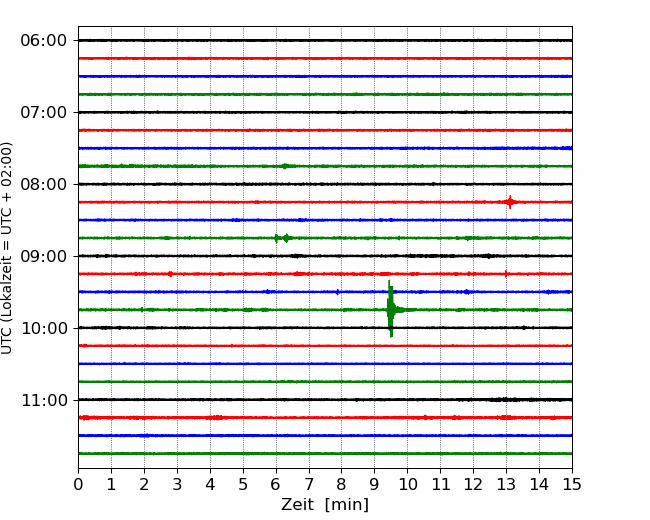The width and height of the screenshot is (650, 520).
Task: Click x-axis tick label 3
Action: (177, 484)
